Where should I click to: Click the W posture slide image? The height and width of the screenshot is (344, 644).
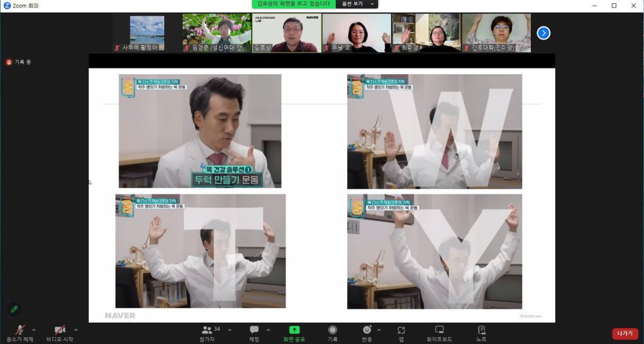tap(435, 131)
